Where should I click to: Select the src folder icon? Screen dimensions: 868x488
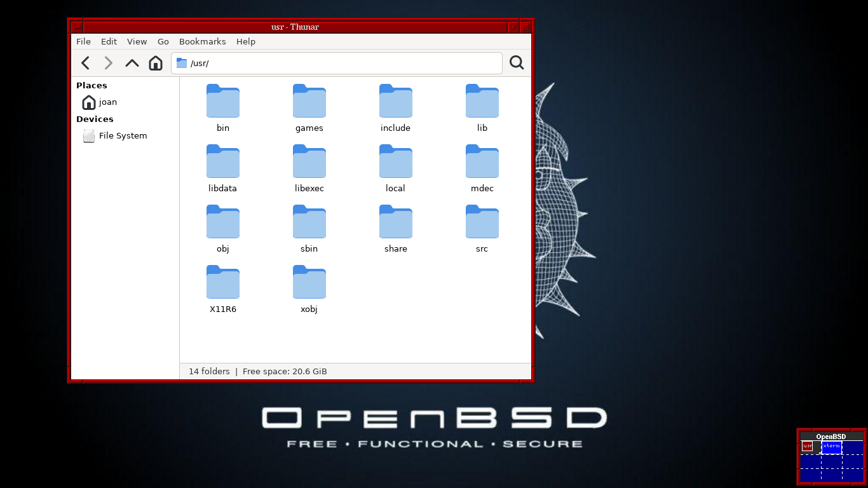point(482,222)
